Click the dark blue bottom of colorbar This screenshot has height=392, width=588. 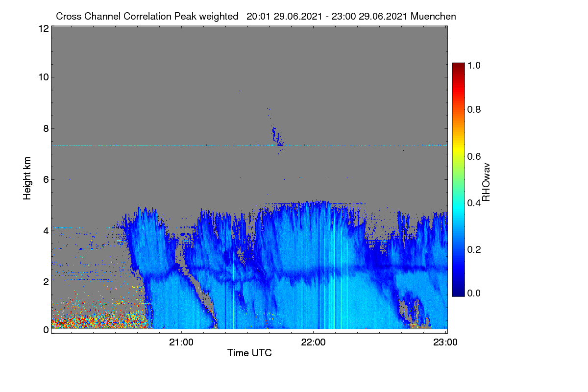click(458, 293)
